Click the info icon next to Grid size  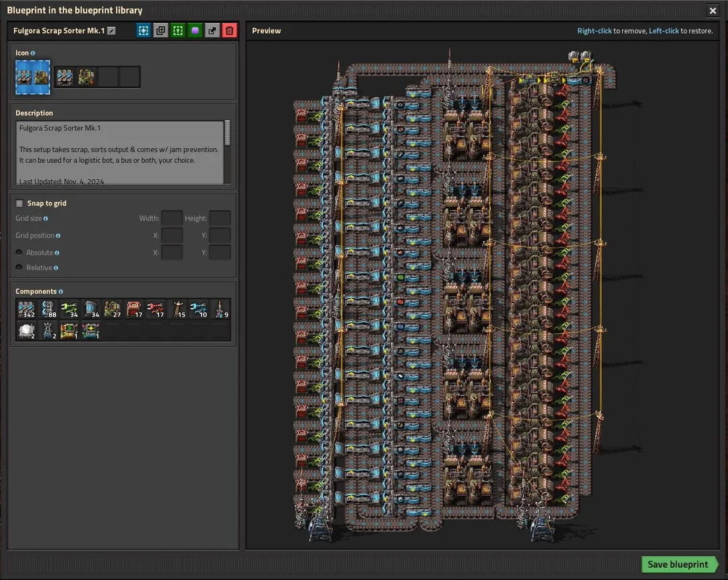[x=46, y=218]
